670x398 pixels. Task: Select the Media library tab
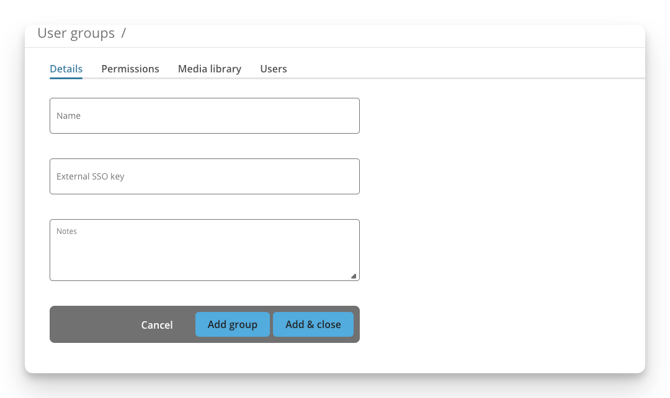[x=209, y=69]
